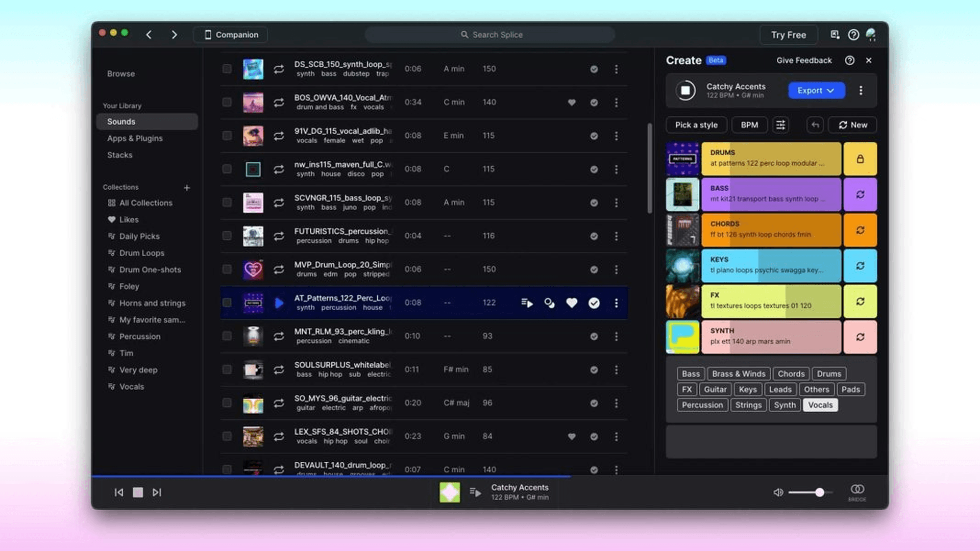The width and height of the screenshot is (980, 551).
Task: Open more options for MNT_RLM_93_perc row
Action: click(x=616, y=336)
